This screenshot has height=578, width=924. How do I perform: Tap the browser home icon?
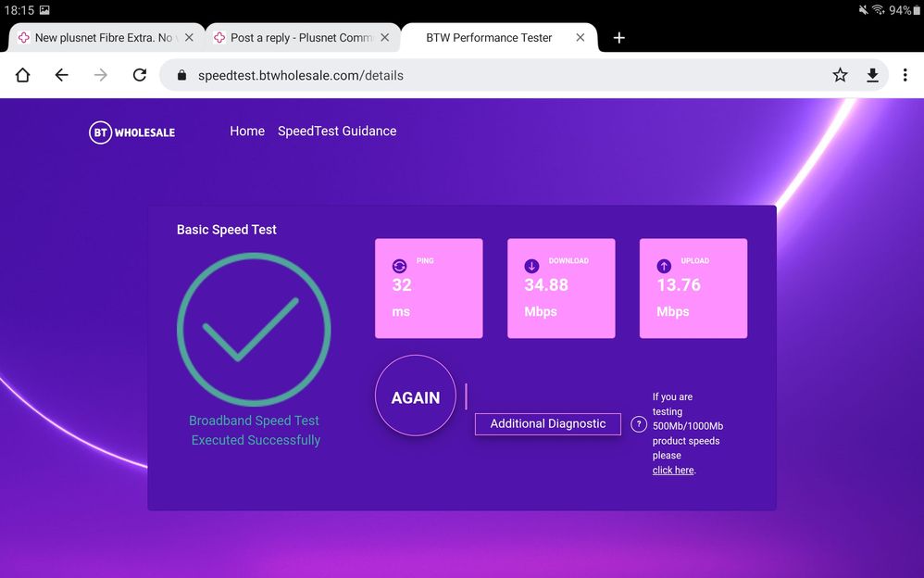coord(23,75)
